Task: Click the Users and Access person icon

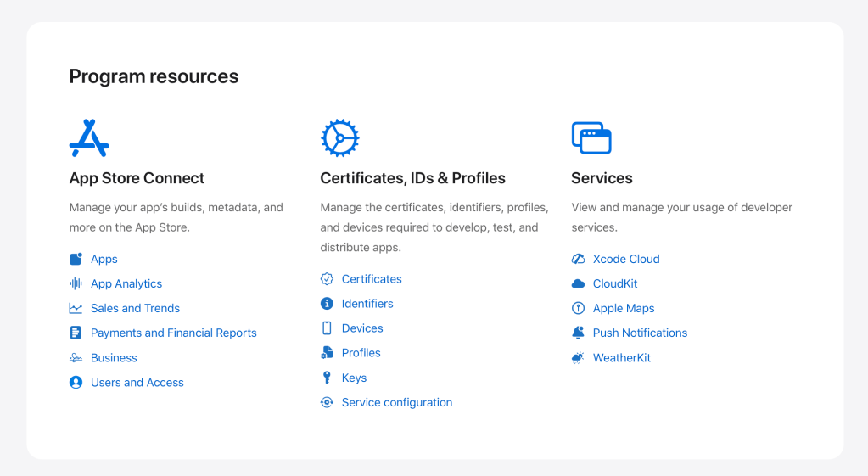Action: click(76, 383)
